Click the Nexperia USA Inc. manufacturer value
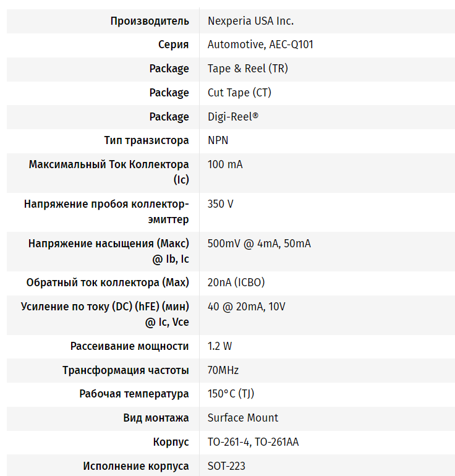455x476 pixels. pos(250,21)
